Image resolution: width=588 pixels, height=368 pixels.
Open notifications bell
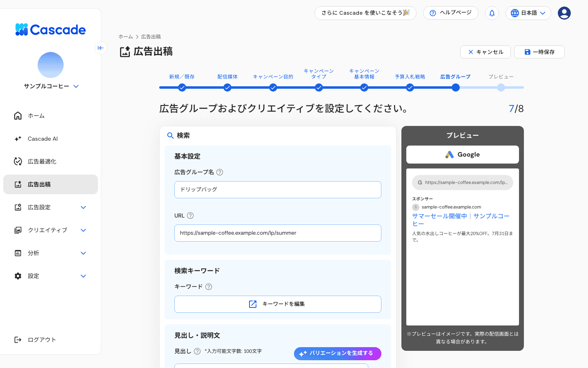492,13
